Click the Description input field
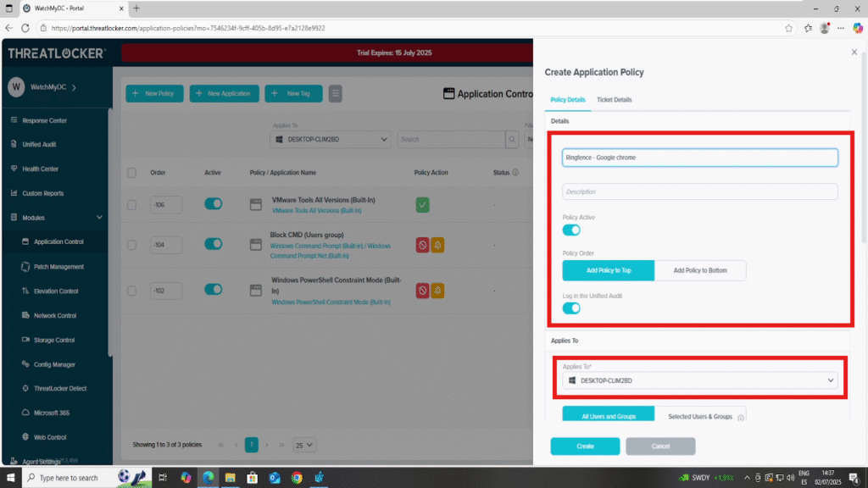868x488 pixels. click(699, 192)
